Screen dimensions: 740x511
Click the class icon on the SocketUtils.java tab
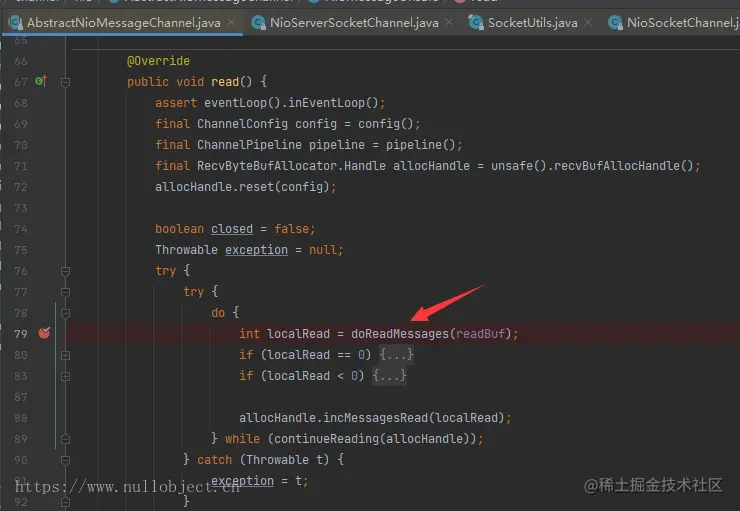point(476,23)
